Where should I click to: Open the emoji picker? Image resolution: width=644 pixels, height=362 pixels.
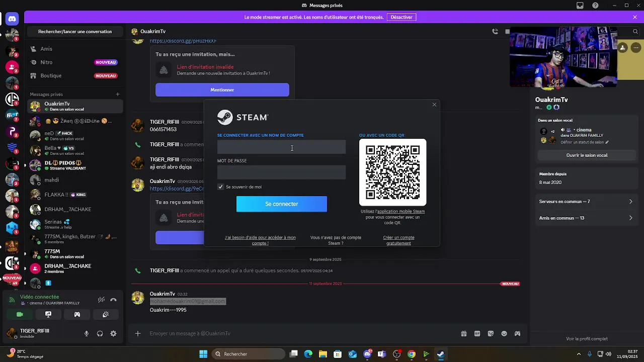point(504,333)
